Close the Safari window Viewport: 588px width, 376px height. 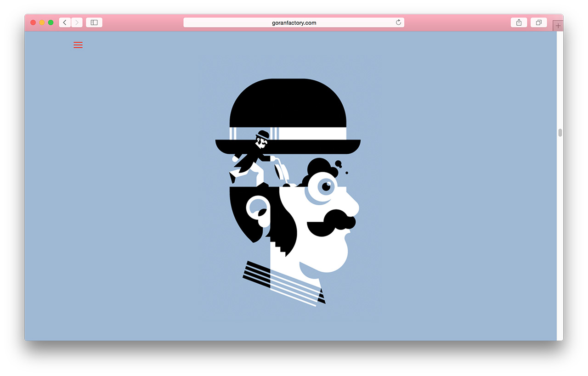click(33, 22)
